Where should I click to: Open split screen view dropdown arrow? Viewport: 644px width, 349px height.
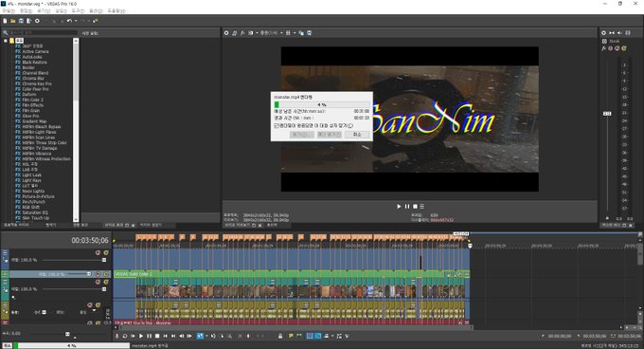pos(257,33)
